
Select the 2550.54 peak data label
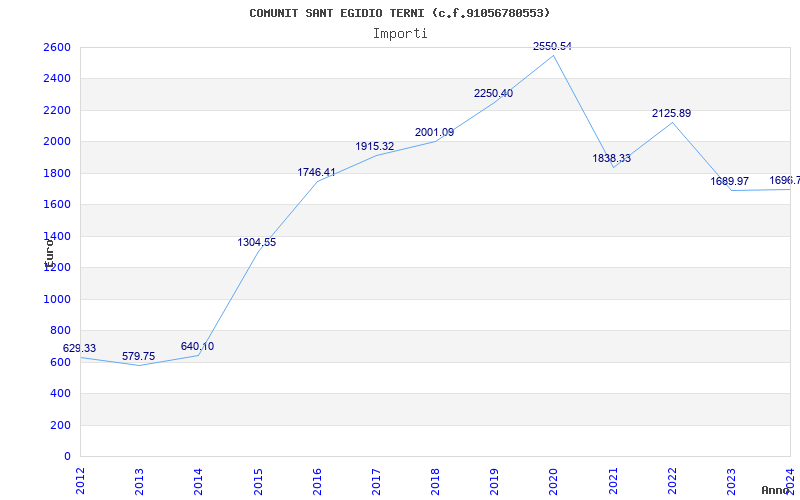pyautogui.click(x=552, y=46)
